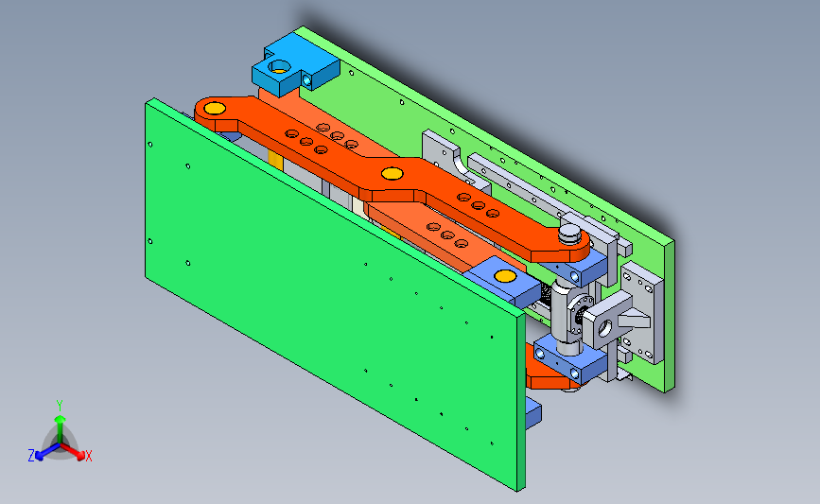Screen dimensions: 820x504
Task: Select the yellow pin on the blue block
Action: (505, 276)
